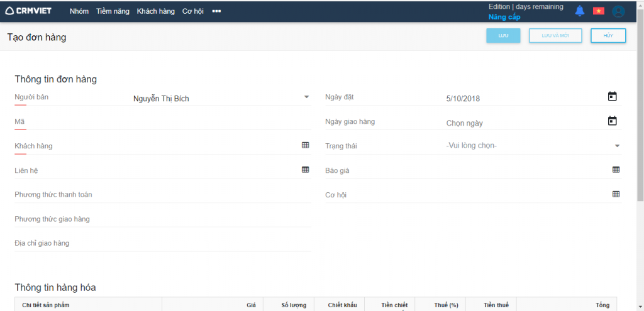Open lookup grid icon for Cơ hội
The image size is (644, 311).
pyautogui.click(x=616, y=194)
